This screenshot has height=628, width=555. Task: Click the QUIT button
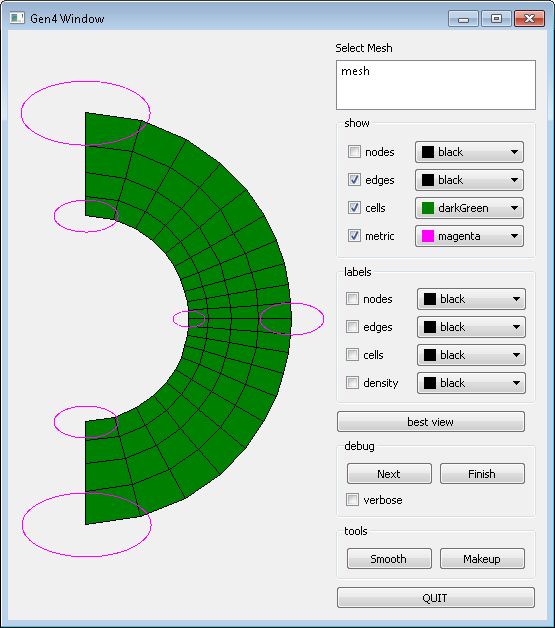click(436, 598)
